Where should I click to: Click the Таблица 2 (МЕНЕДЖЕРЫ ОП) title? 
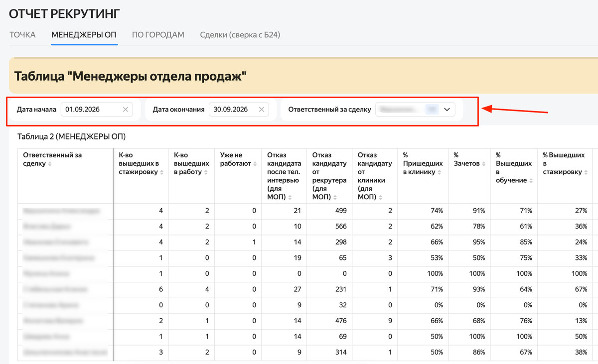[x=72, y=136]
